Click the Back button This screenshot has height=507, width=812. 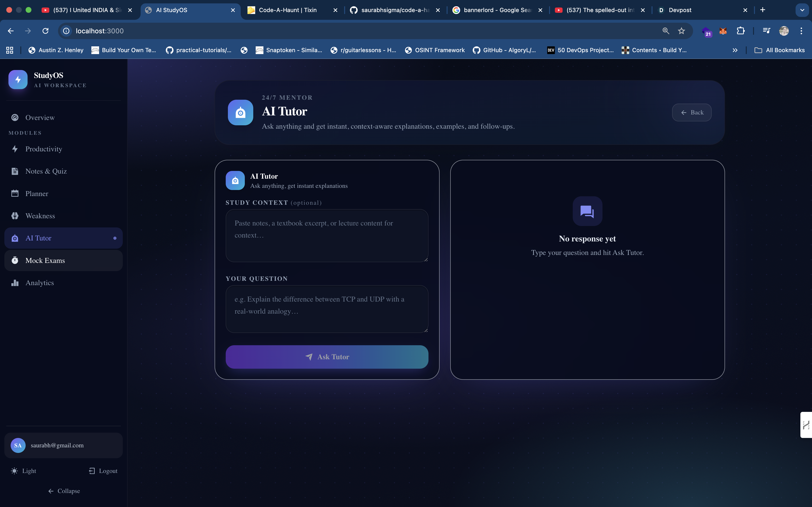(x=692, y=113)
